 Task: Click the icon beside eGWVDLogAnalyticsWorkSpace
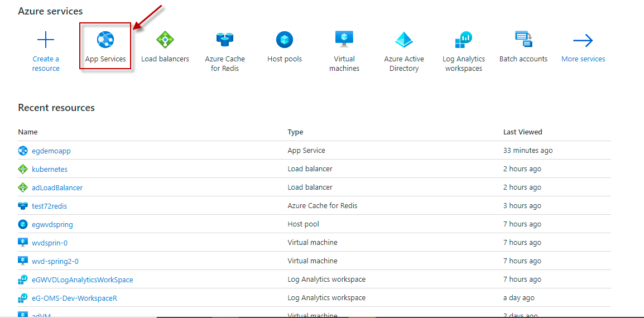[x=23, y=280]
